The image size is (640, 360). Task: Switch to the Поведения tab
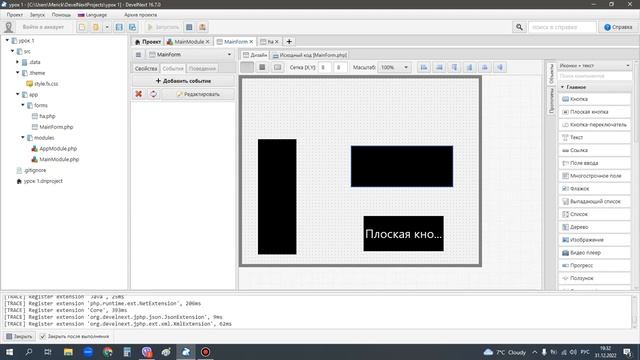point(202,69)
